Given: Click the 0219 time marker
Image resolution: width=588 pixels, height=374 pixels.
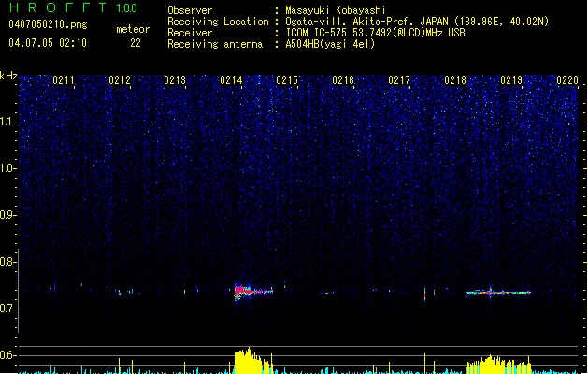Looking at the screenshot, I should pos(511,80).
